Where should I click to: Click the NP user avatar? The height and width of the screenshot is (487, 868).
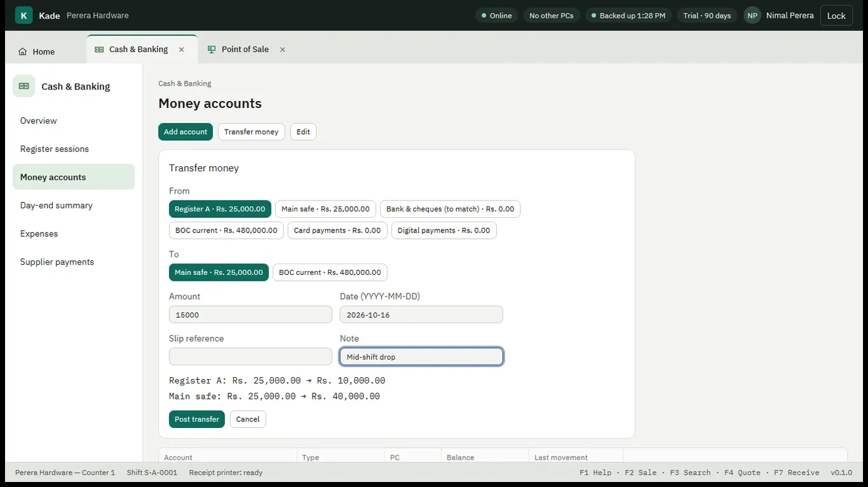pos(752,15)
